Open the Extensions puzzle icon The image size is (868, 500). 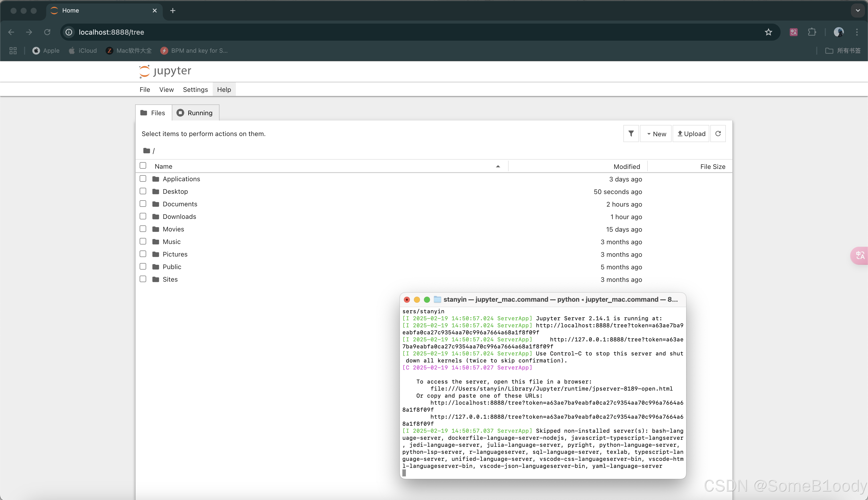pos(812,32)
